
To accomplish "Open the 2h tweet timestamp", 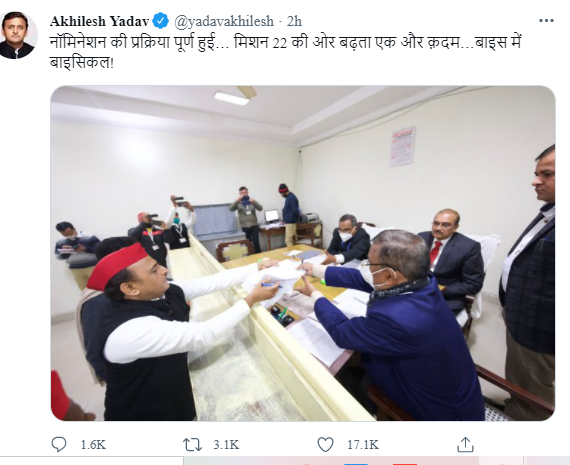I will 294,21.
